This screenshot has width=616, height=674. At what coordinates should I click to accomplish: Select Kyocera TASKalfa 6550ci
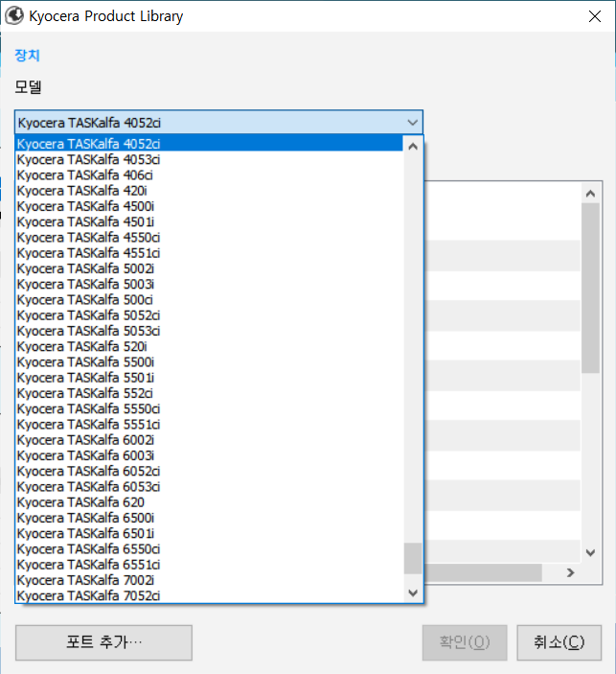pos(209,549)
